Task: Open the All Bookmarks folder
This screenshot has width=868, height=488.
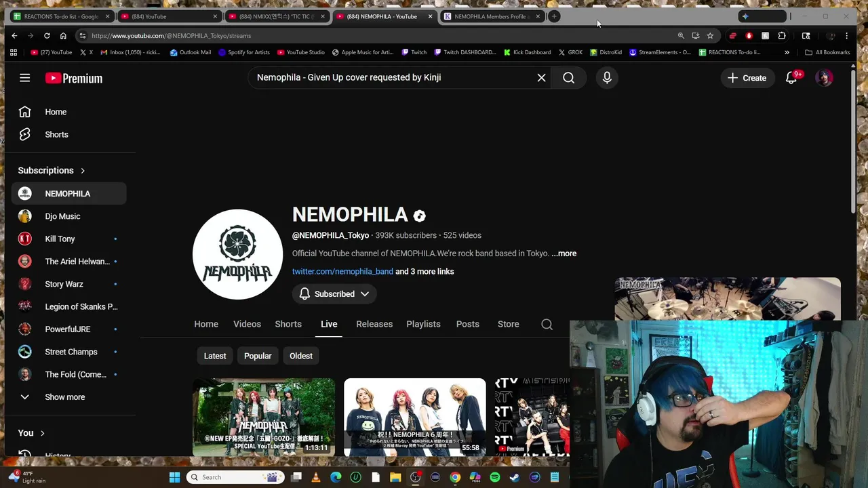Action: click(x=827, y=52)
